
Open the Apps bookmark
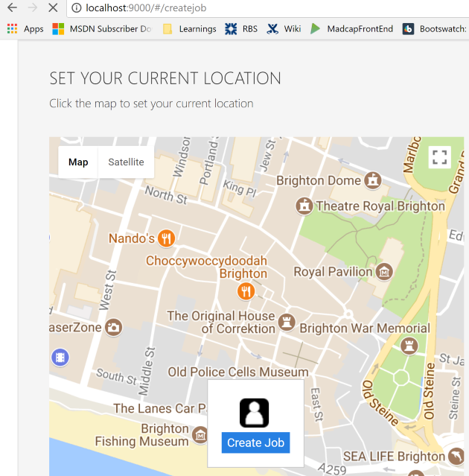click(x=25, y=29)
